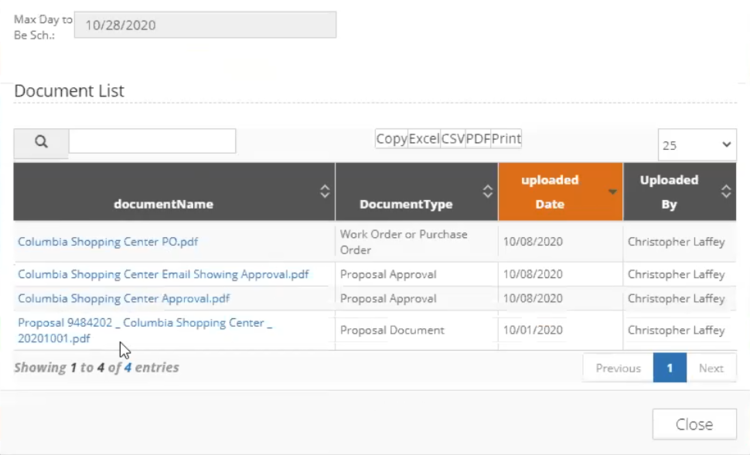Select Christopher Laffey in Proposal Document row

point(680,330)
